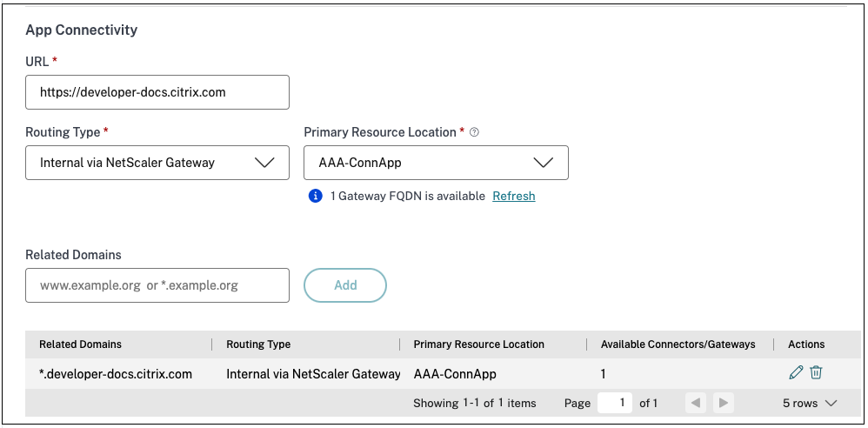Go to next page of table
The width and height of the screenshot is (868, 428).
pos(724,403)
